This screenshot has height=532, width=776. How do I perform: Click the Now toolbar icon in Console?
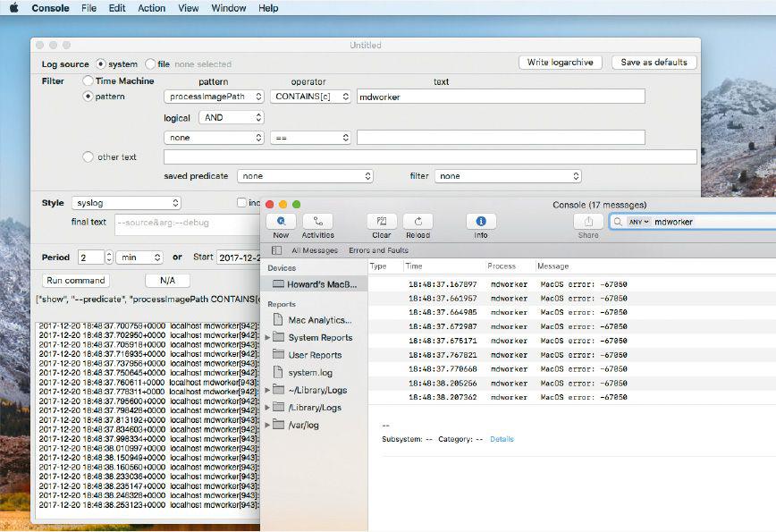[x=281, y=221]
